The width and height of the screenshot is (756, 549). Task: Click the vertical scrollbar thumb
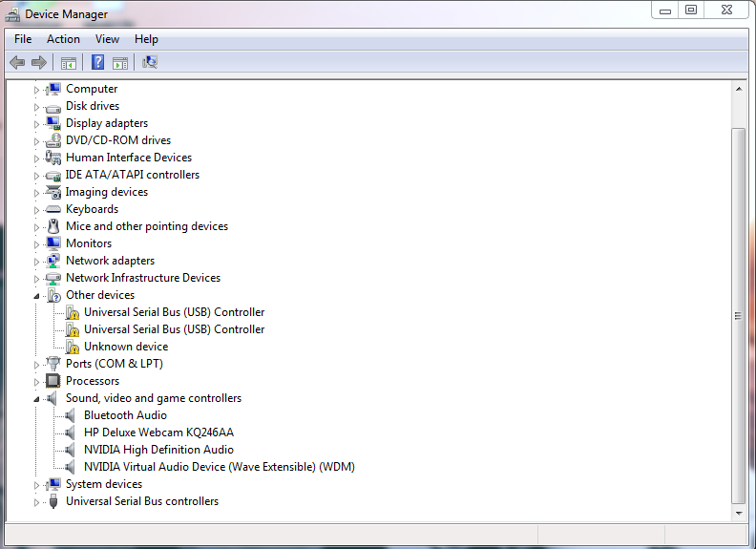[x=738, y=315]
